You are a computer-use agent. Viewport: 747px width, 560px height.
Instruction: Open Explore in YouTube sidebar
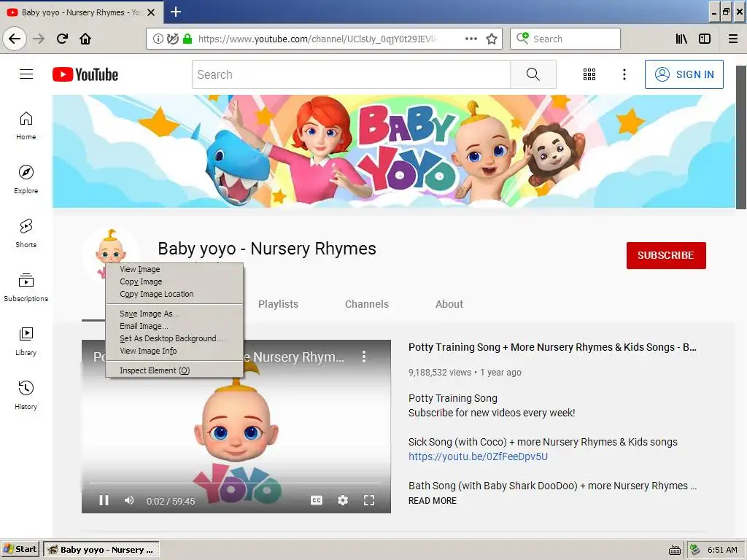[x=26, y=180]
